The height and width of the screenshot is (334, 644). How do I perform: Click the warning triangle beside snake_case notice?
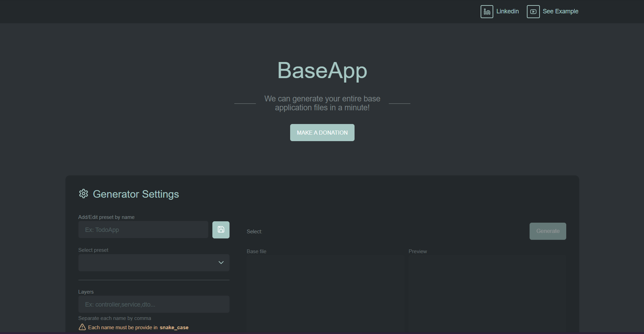pyautogui.click(x=82, y=327)
